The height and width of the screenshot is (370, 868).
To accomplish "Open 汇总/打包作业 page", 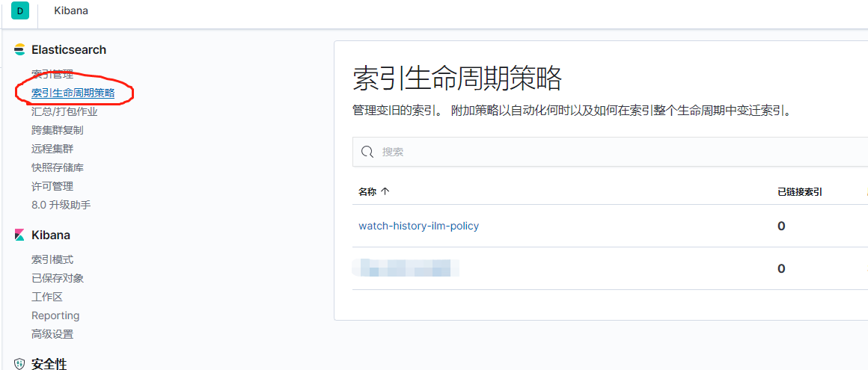I will pyautogui.click(x=64, y=111).
